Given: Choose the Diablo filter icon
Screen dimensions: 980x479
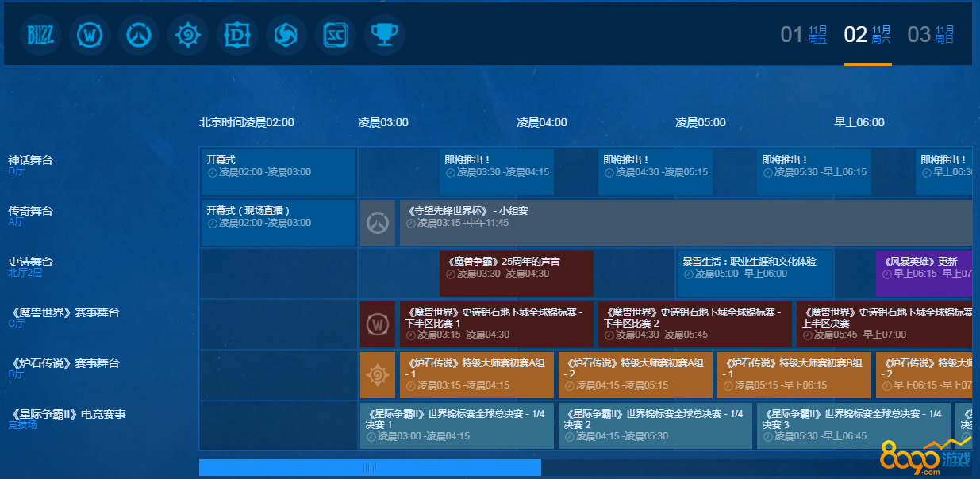Looking at the screenshot, I should point(237,35).
